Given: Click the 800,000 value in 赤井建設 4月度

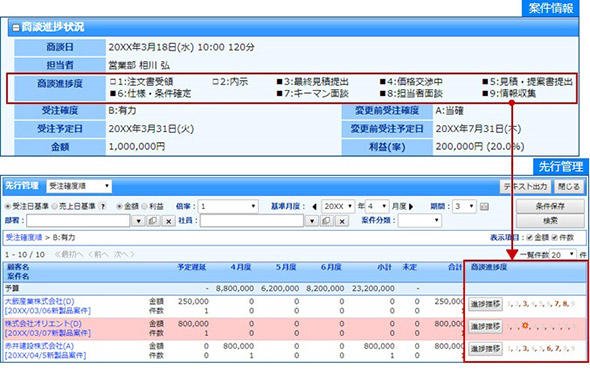Looking at the screenshot, I should coord(238,346).
